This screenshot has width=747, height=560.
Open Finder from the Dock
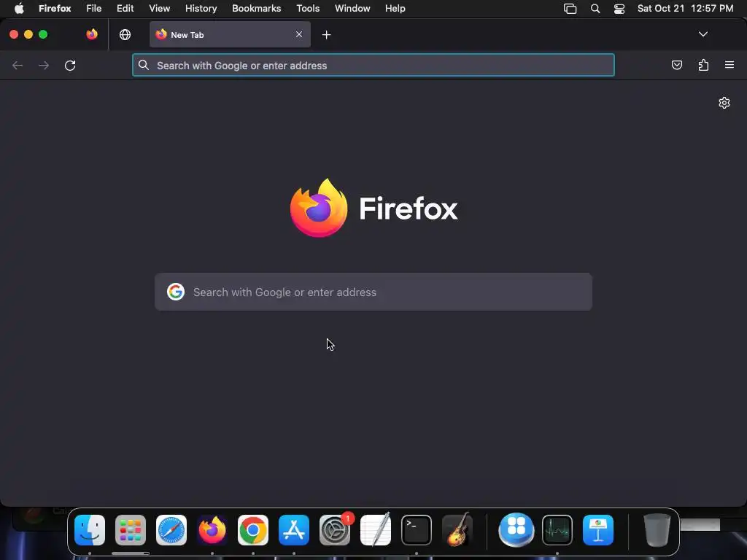tap(90, 530)
